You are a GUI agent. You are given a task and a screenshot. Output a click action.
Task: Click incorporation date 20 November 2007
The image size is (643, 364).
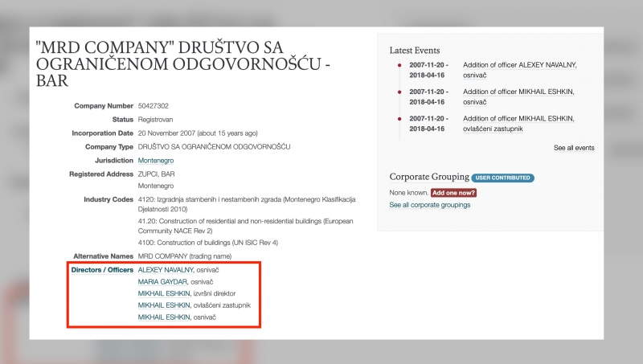[x=198, y=133]
